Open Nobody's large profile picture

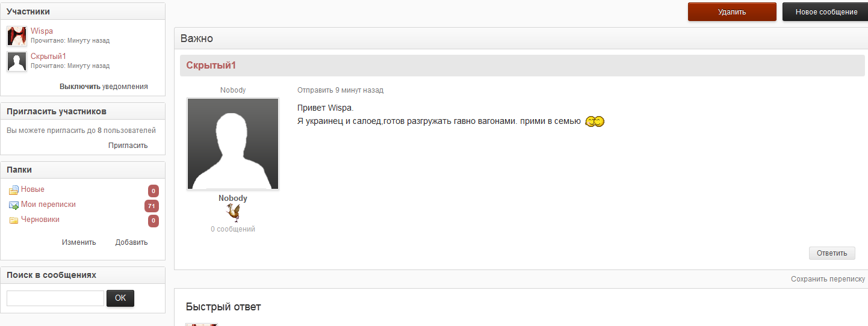[x=233, y=144]
